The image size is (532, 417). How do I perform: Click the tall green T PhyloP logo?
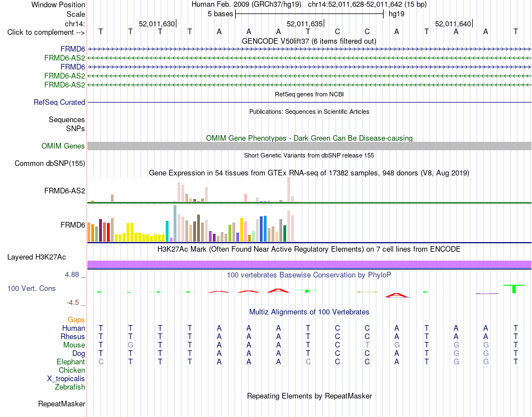pos(514,289)
